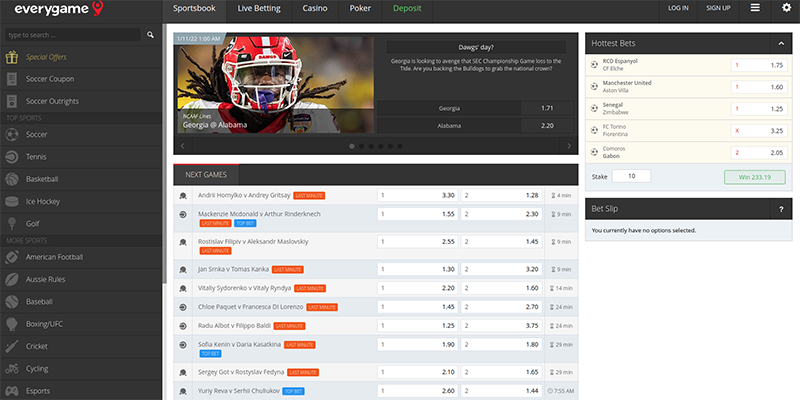Click the LOG IN link
800x400 pixels.
tap(678, 8)
